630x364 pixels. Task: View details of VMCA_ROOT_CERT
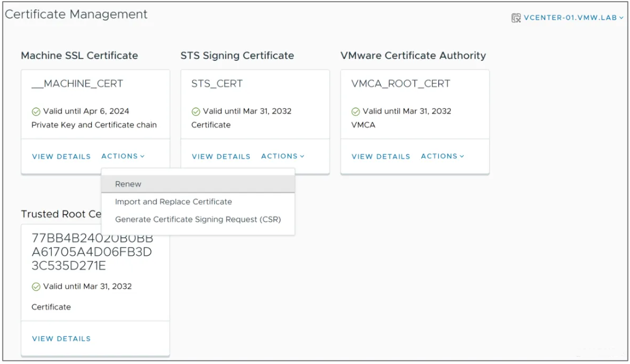[381, 156]
